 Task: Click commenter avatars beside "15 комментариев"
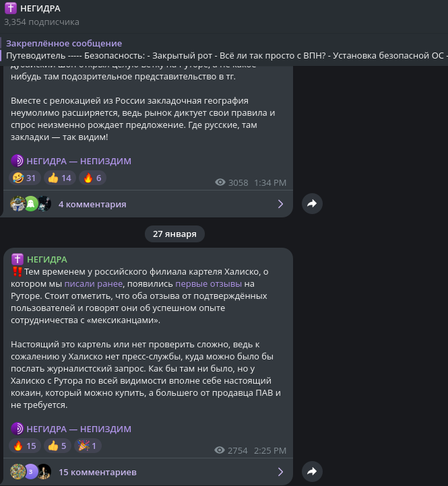tap(31, 472)
